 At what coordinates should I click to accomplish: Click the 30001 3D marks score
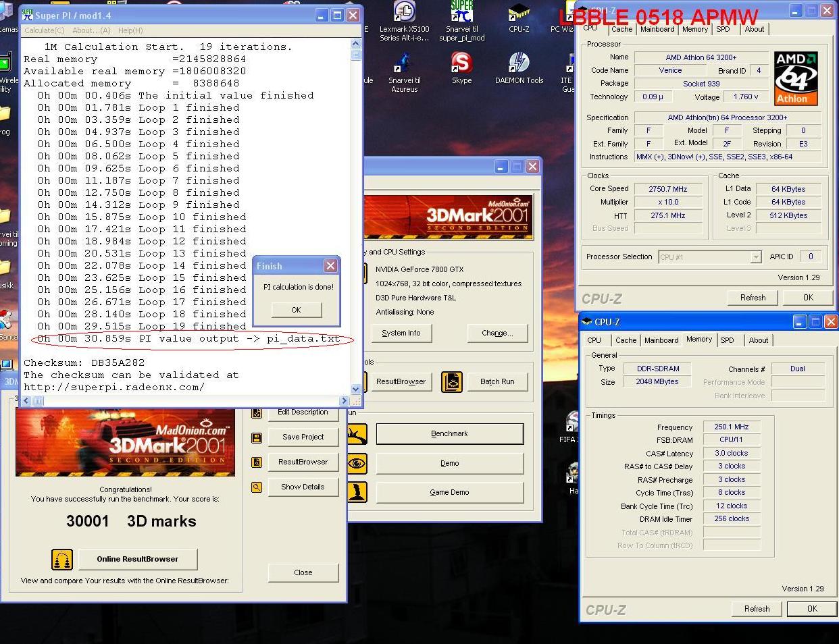pos(131,521)
